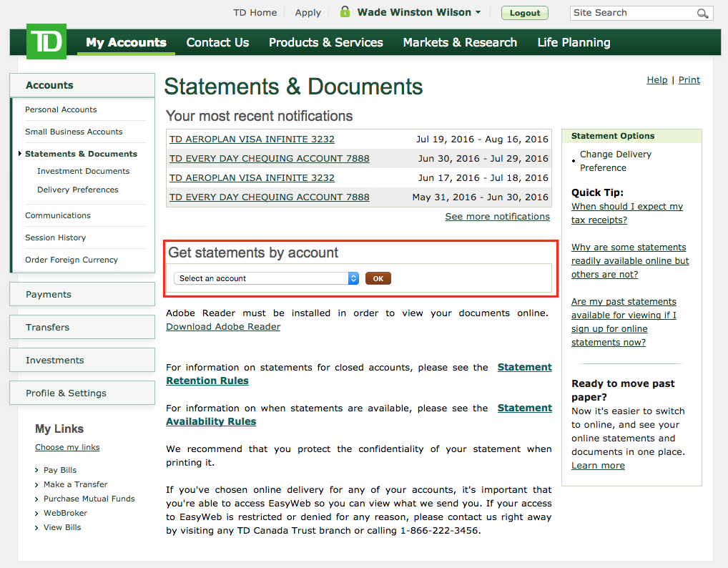Open the Life Planning menu
The image size is (728, 568).
574,42
